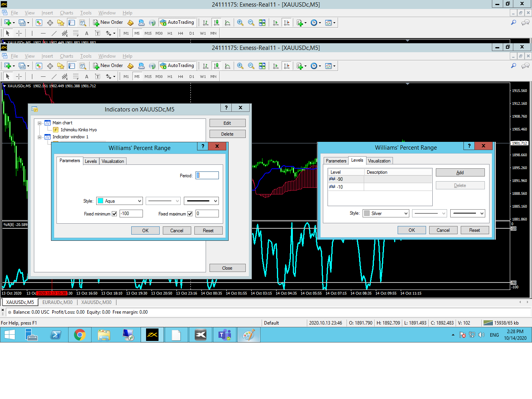532x399 pixels.
Task: Switch to candlesticks in the lower toolbar
Action: click(217, 66)
